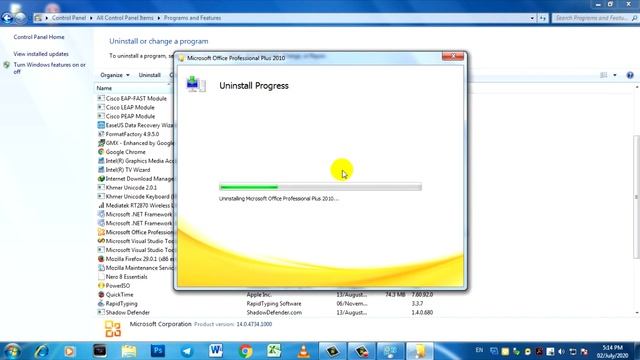Select Mediatek RT2870 Wireless entry
Image resolution: width=640 pixels, height=360 pixels.
click(136, 205)
